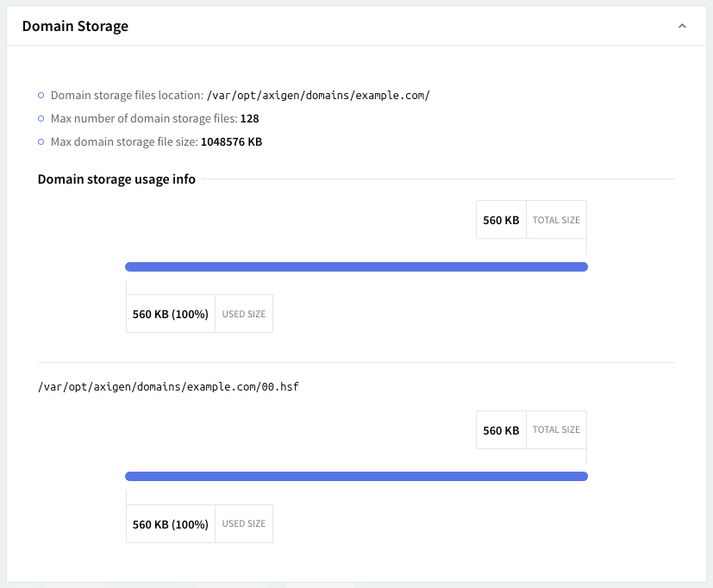Click TOTAL SIZE label for 00.hsf file
The height and width of the screenshot is (588, 713).
pyautogui.click(x=556, y=429)
